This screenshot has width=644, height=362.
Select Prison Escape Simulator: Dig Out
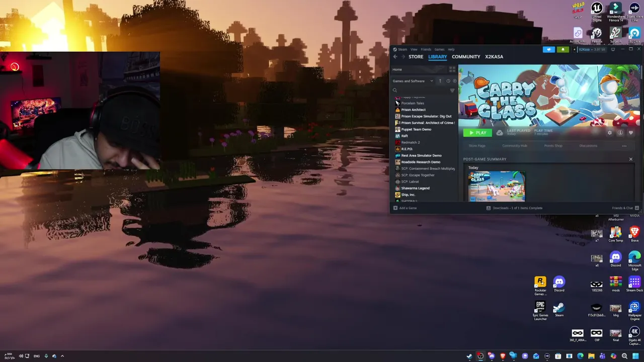tap(426, 116)
